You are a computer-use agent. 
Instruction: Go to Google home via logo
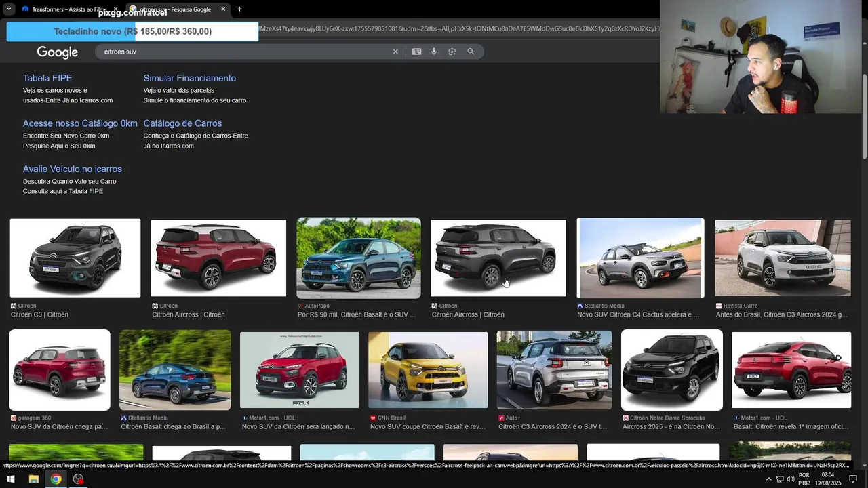click(x=57, y=52)
